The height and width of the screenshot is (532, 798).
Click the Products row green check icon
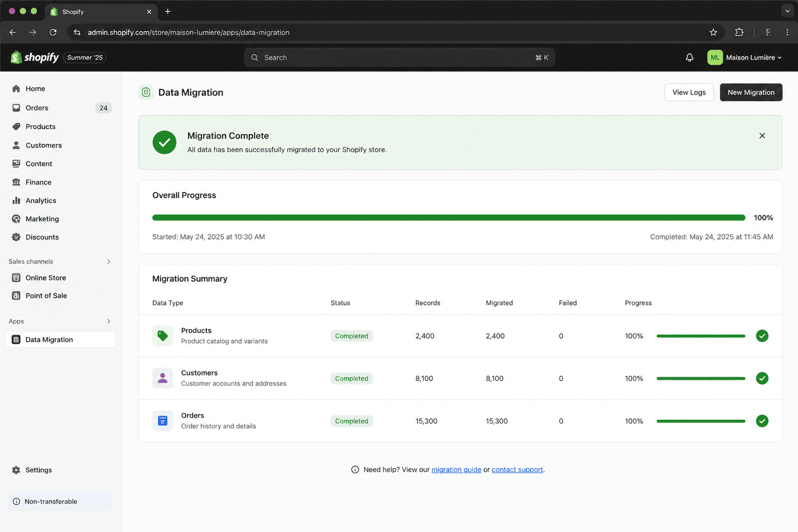tap(762, 336)
